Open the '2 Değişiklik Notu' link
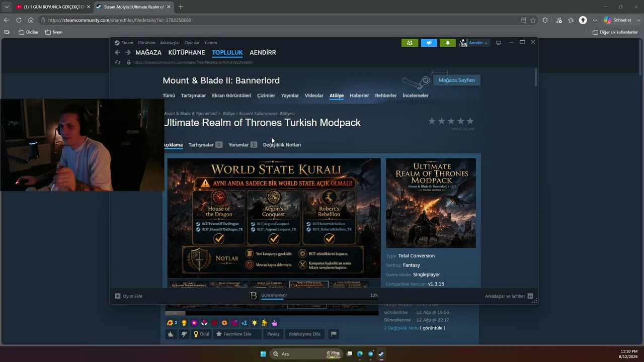 click(401, 328)
